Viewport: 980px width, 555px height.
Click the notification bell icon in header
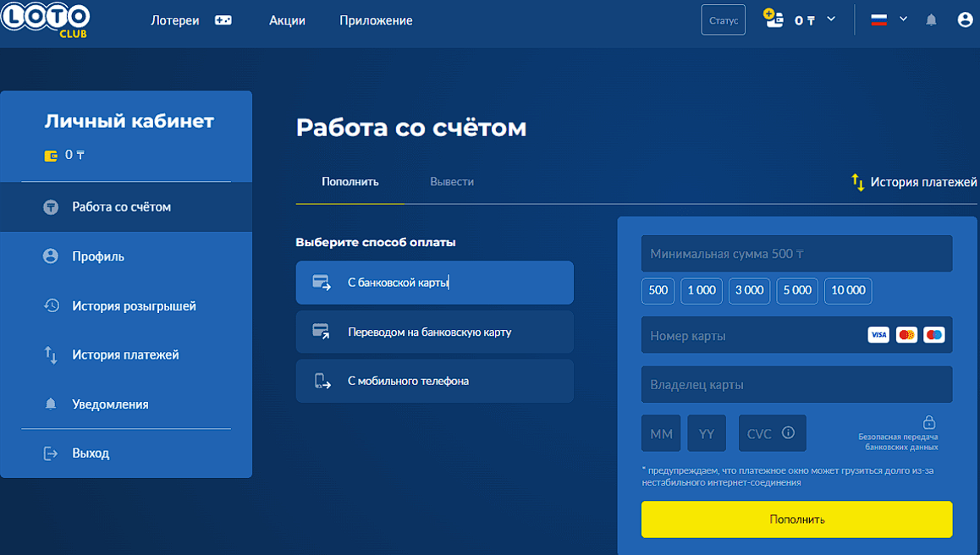pos(931,20)
